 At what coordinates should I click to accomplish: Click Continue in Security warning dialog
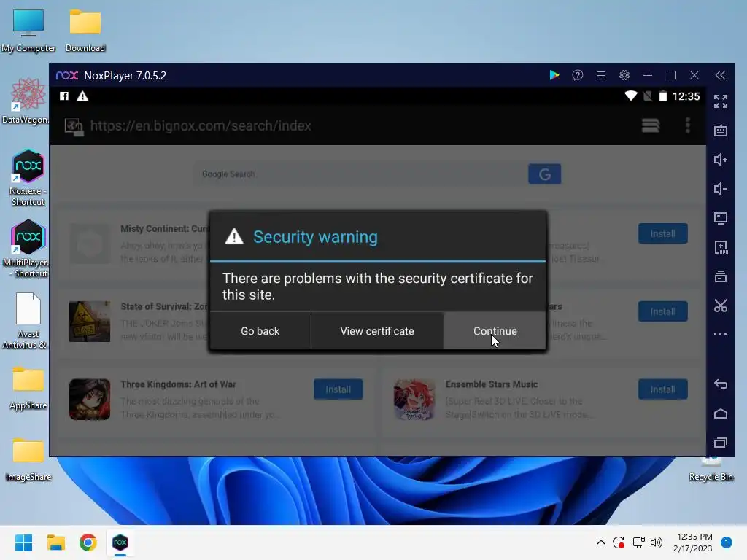495,331
